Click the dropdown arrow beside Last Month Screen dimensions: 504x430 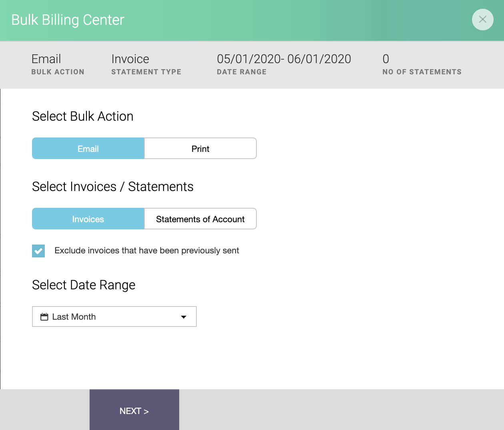(x=184, y=317)
